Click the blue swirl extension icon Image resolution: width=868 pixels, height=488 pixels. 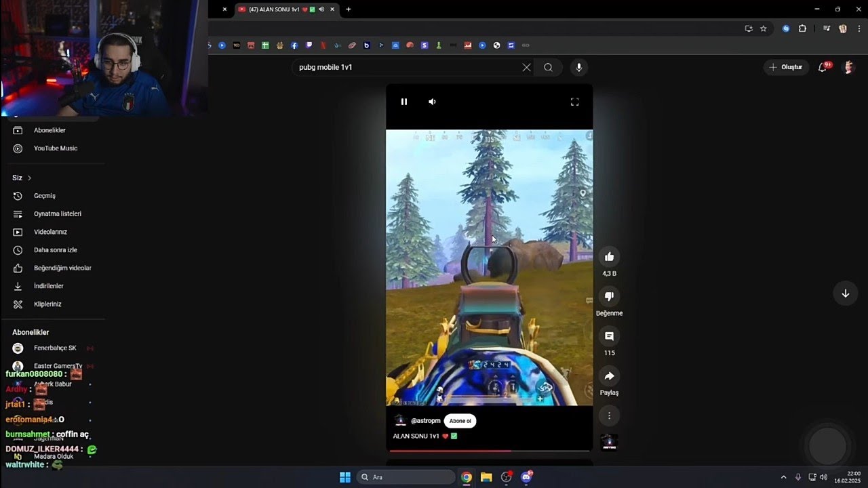click(x=786, y=28)
